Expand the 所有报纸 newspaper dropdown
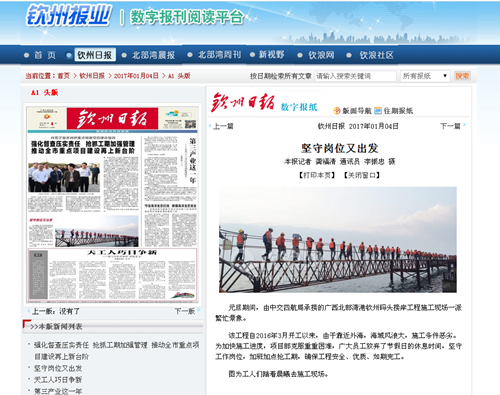500x395 pixels. tap(425, 76)
